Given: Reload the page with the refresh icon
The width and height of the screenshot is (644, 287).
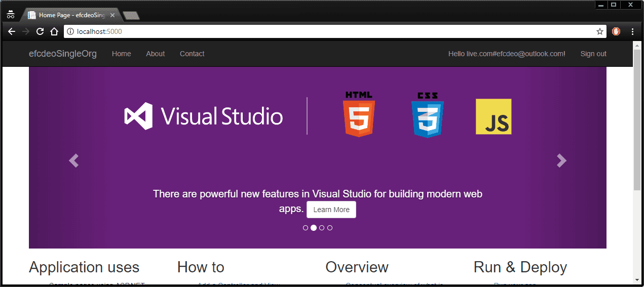Looking at the screenshot, I should pos(40,31).
